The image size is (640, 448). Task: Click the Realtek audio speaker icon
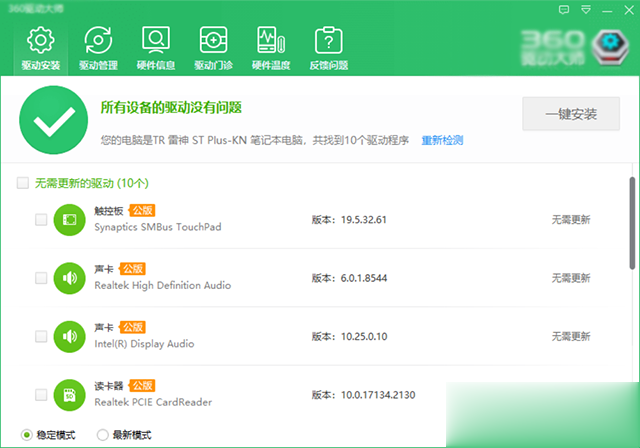click(69, 278)
